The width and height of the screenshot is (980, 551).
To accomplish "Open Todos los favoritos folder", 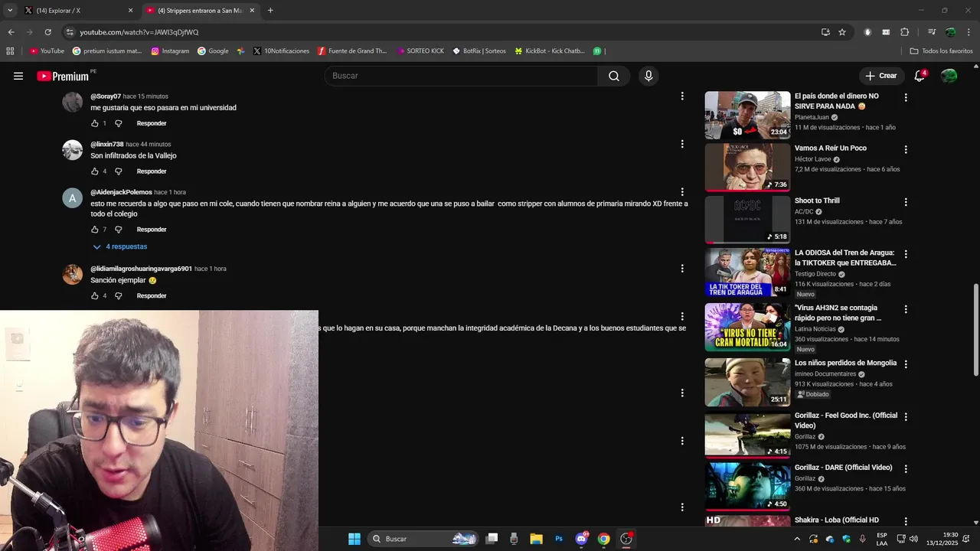I will pyautogui.click(x=941, y=51).
